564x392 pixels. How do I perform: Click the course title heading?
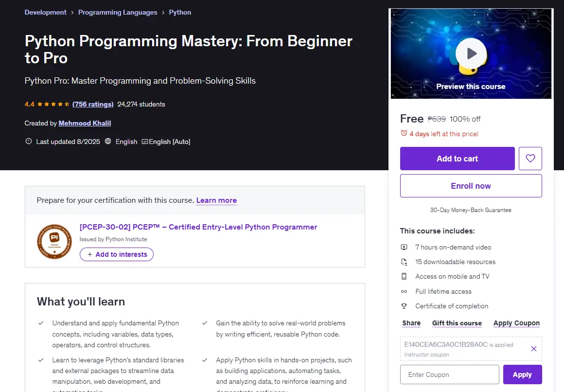(189, 49)
